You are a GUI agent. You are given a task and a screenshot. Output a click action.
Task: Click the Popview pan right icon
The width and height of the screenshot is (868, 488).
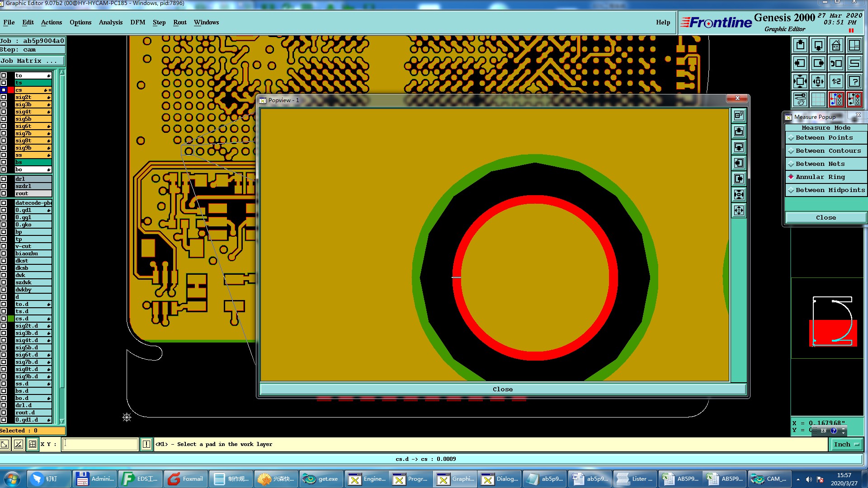(739, 179)
